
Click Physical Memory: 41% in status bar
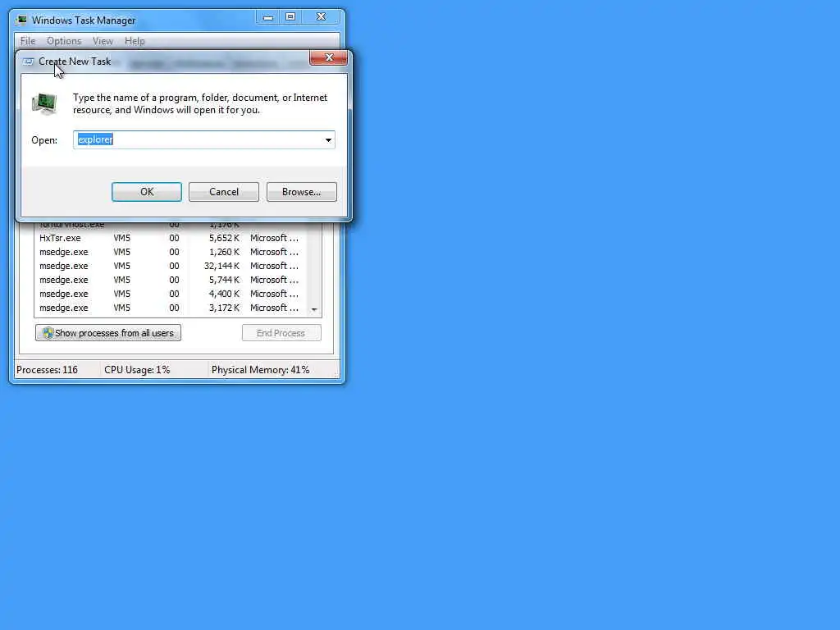[x=260, y=370]
